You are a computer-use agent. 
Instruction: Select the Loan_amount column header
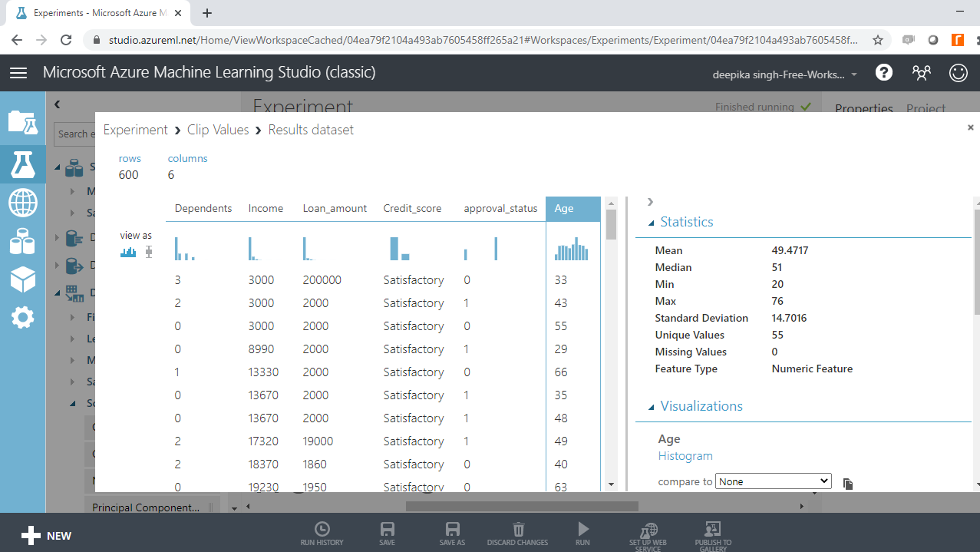tap(335, 208)
